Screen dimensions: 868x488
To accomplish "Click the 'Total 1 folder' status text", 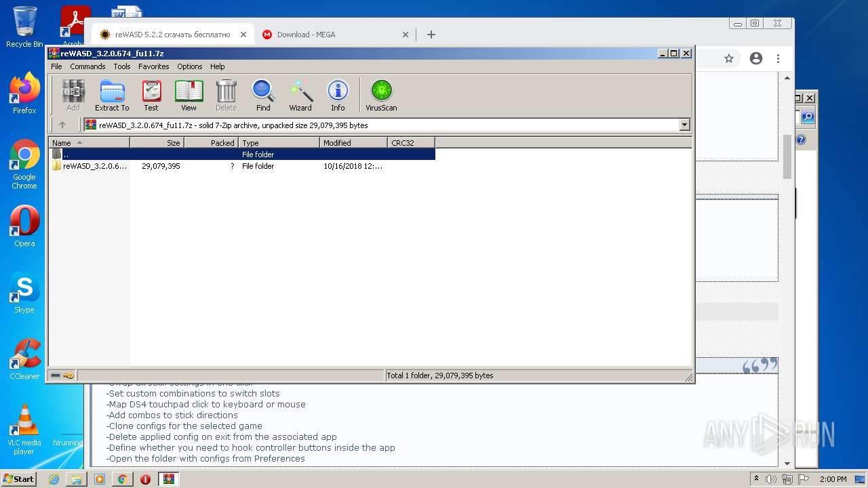I will tap(439, 375).
